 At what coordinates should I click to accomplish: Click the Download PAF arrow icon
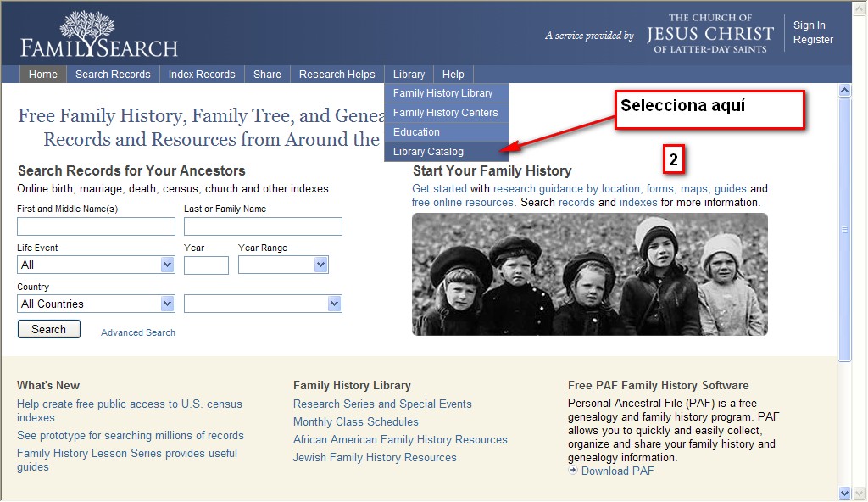click(x=573, y=471)
